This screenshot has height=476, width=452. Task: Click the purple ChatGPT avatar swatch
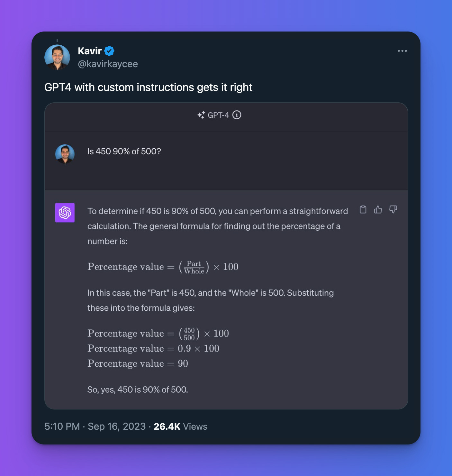pos(65,213)
